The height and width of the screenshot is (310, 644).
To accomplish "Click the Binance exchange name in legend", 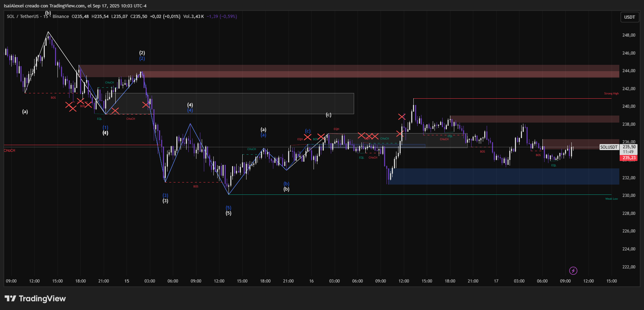I will pyautogui.click(x=61, y=17).
